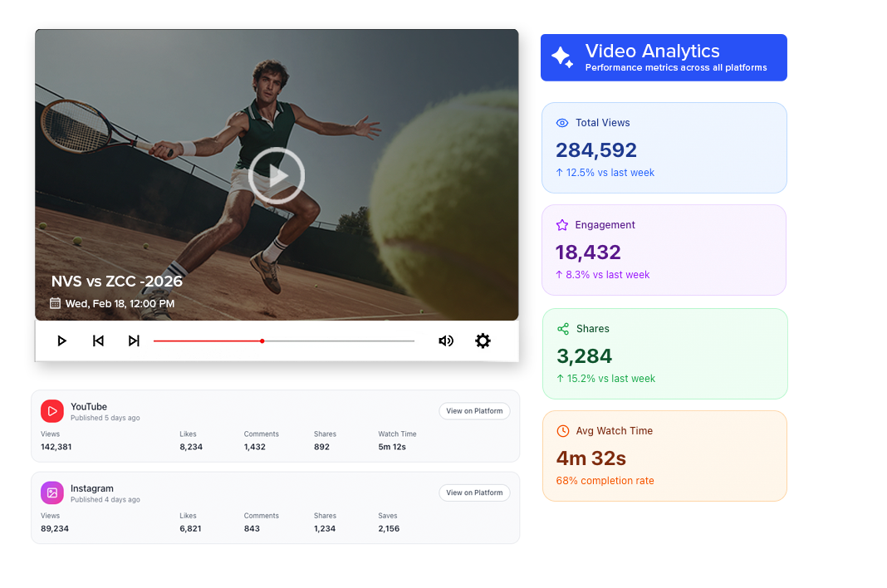Open YouTube's View on Platform button
Viewport: 887px width, 588px height.
[474, 411]
